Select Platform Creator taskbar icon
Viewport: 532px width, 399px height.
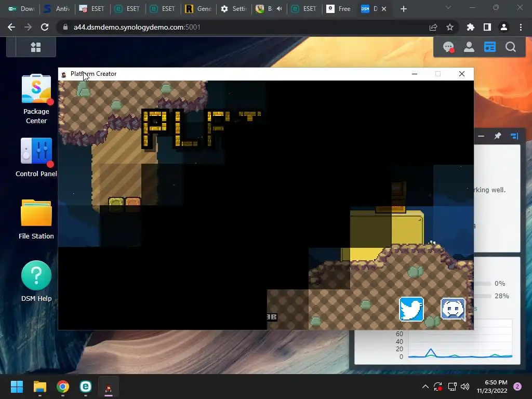(109, 387)
